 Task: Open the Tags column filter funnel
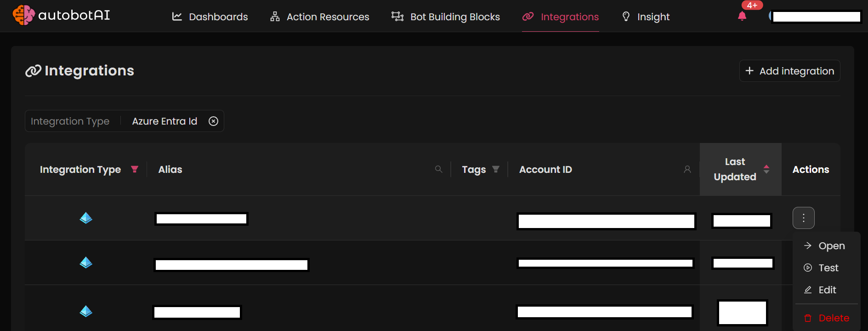[496, 169]
